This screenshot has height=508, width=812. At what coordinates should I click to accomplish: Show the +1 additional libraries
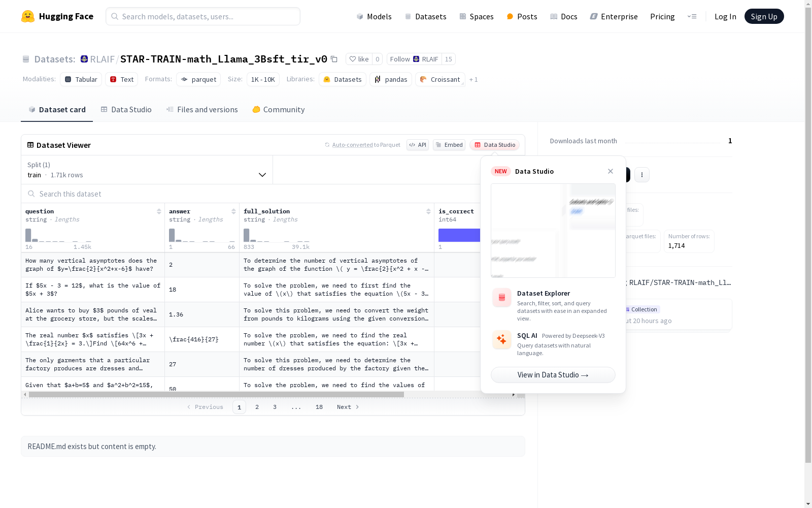473,79
